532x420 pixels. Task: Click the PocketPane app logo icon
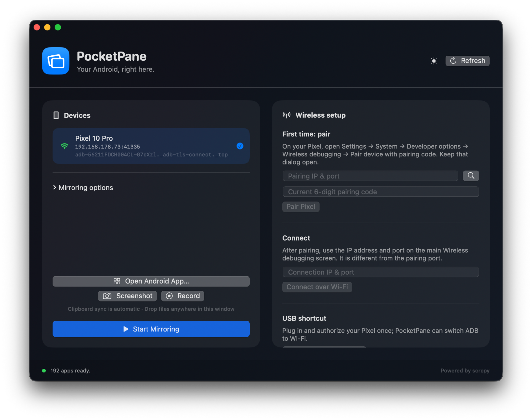coord(56,61)
